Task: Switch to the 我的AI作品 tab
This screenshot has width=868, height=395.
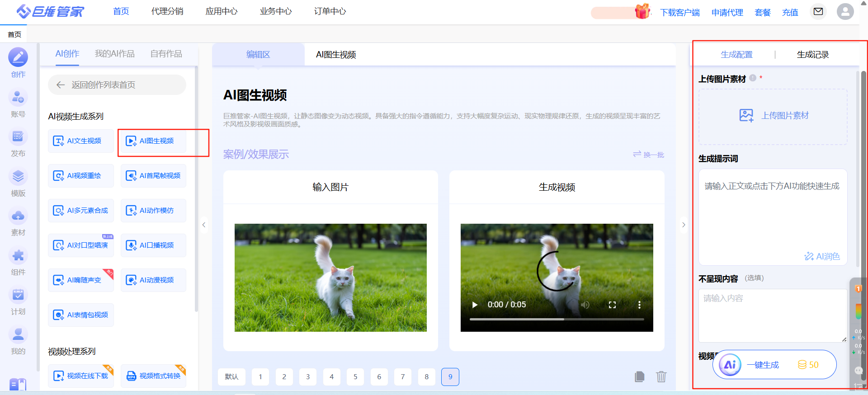Action: 114,54
